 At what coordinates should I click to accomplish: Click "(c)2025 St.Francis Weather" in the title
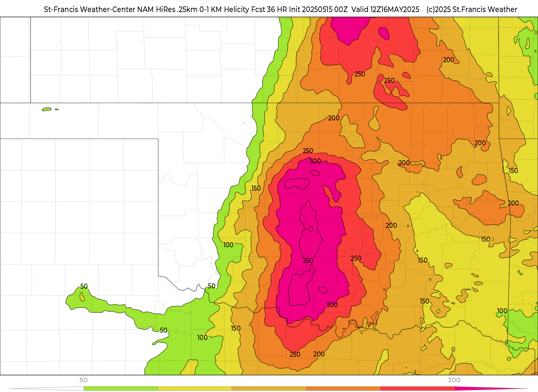472,10
